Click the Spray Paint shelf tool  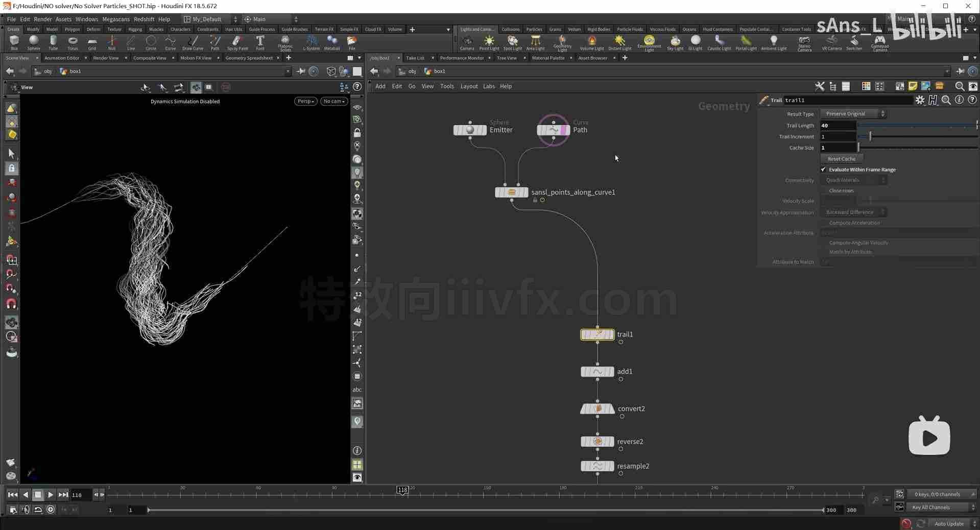pyautogui.click(x=237, y=42)
